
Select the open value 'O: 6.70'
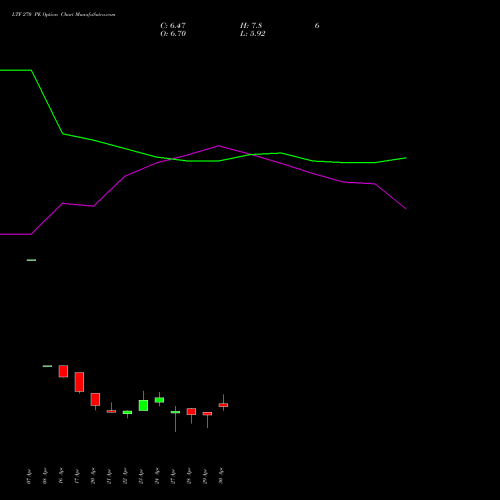(x=173, y=34)
